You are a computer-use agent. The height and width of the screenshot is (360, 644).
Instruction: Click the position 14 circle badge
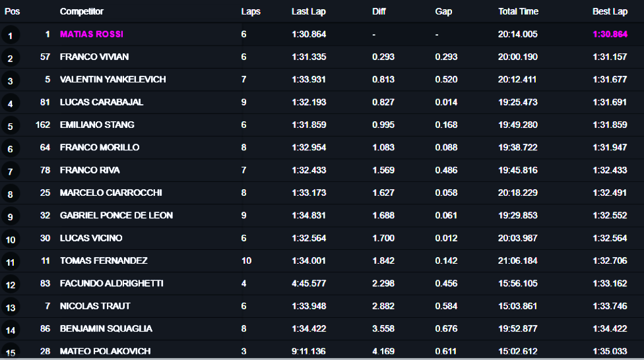(11, 330)
